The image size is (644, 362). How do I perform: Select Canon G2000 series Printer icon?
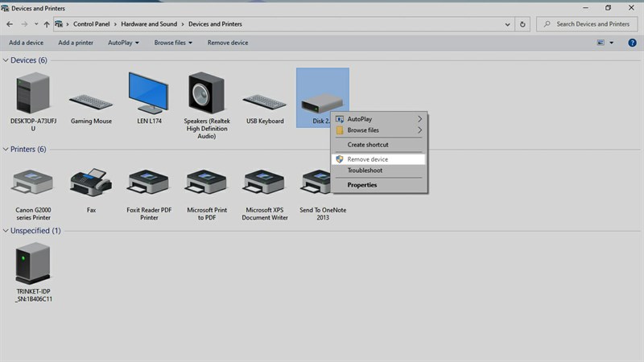pyautogui.click(x=33, y=182)
